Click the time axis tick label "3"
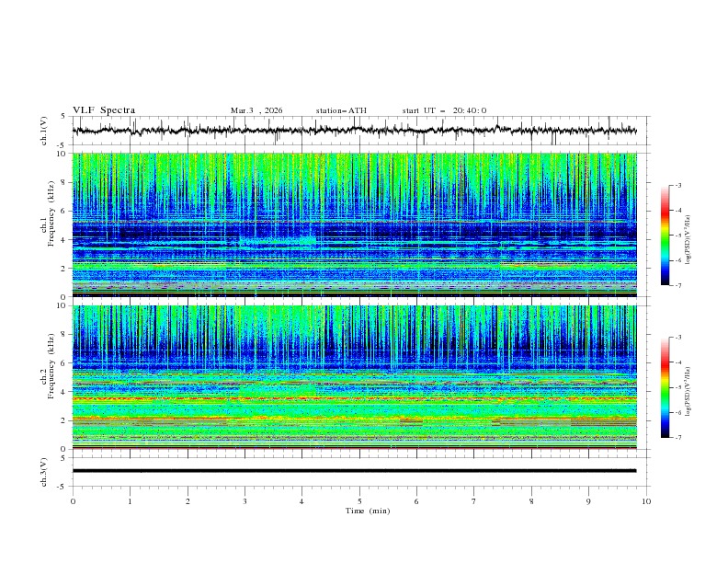This screenshot has width=728, height=563. point(245,501)
